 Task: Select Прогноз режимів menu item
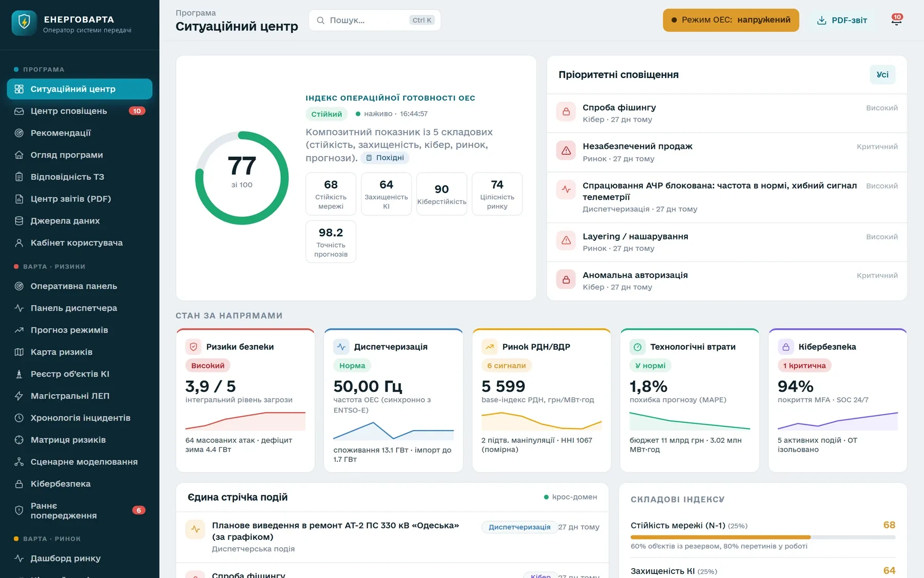coord(80,330)
